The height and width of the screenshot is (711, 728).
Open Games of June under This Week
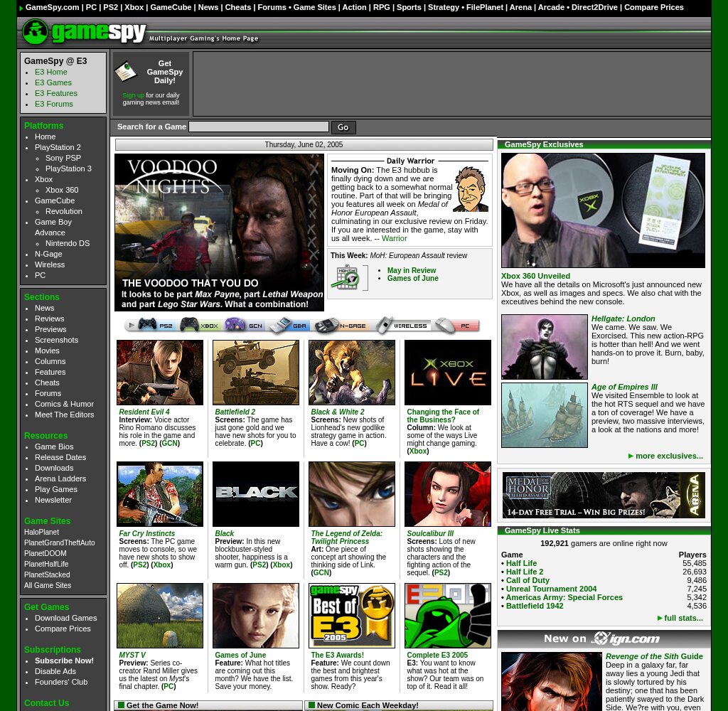click(x=413, y=278)
